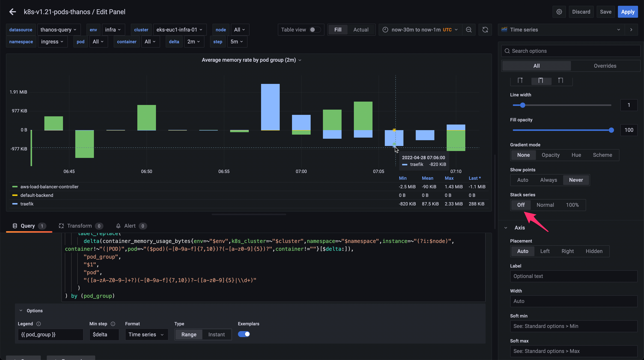
Task: Toggle the Table view switch
Action: tap(315, 30)
